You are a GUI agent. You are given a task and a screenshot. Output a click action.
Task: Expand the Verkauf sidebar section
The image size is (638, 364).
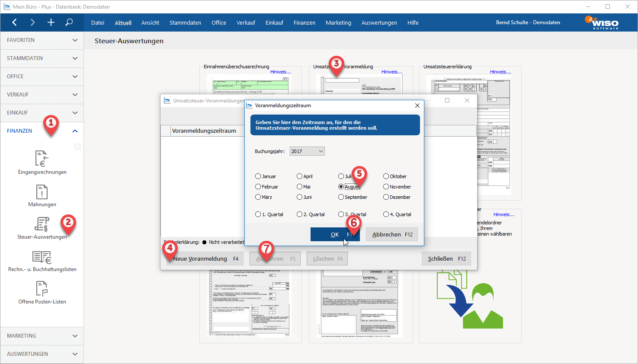click(x=42, y=95)
